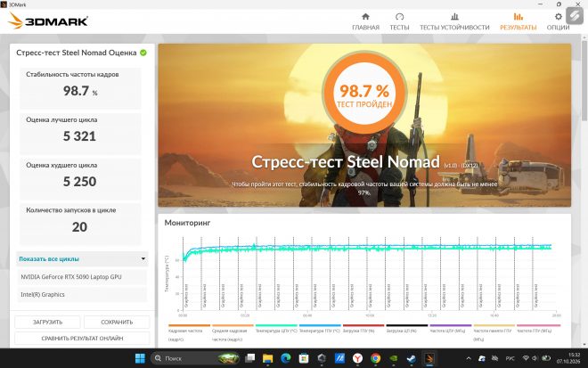Open Результаты bar-chart icon
Screen dimensions: 588x368
519,16
